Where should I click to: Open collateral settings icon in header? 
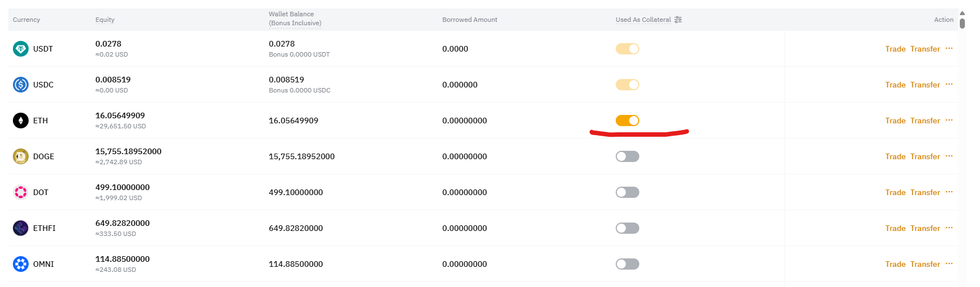tap(678, 20)
